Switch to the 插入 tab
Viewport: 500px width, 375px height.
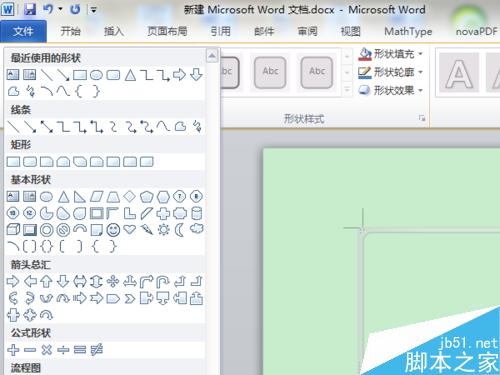114,31
